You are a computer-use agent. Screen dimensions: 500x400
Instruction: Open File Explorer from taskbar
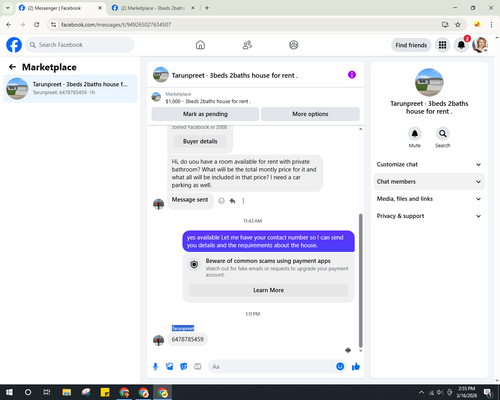point(67,392)
